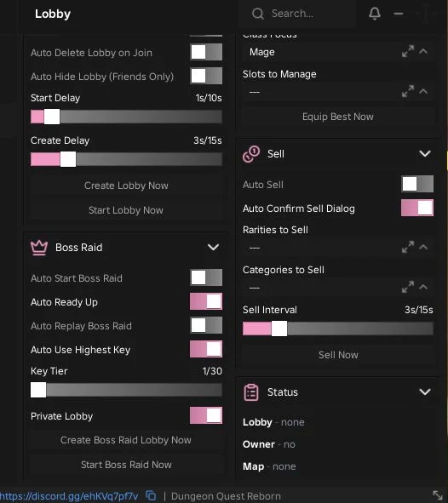Click Create Lobby Now button

click(x=126, y=186)
